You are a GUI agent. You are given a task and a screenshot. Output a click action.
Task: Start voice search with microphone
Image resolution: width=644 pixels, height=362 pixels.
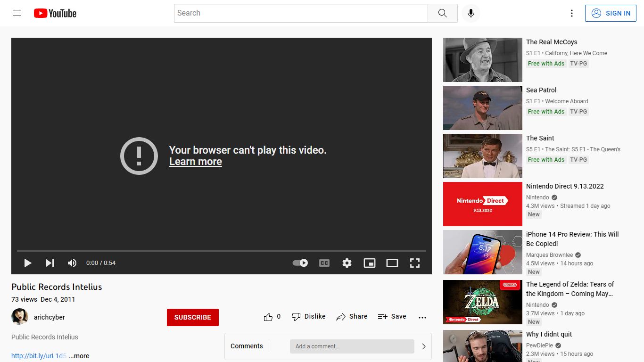click(x=471, y=13)
